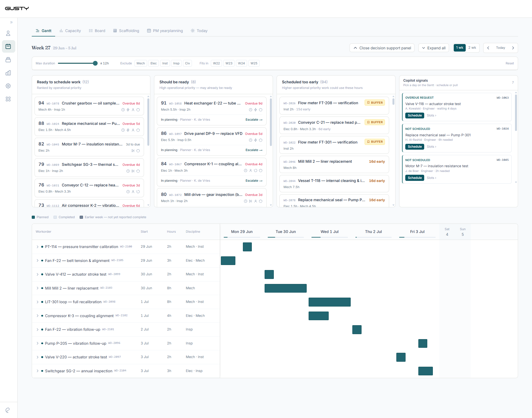Open the settings gear sidebar icon

tap(8, 86)
